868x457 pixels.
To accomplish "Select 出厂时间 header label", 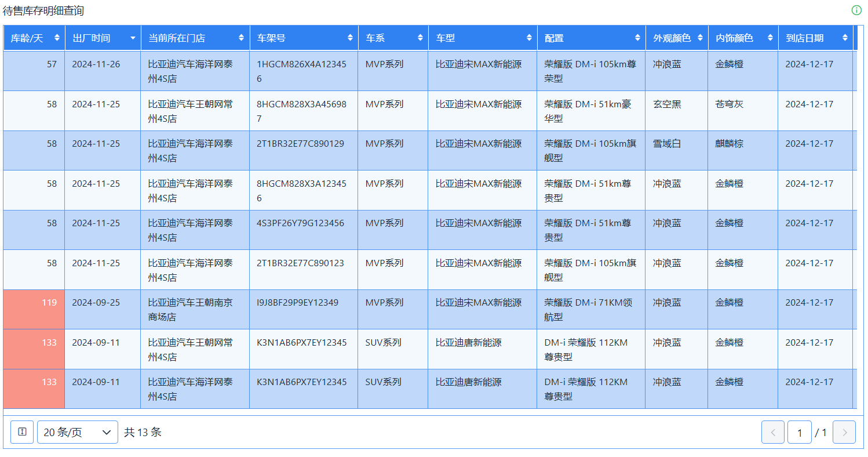I will coord(91,38).
